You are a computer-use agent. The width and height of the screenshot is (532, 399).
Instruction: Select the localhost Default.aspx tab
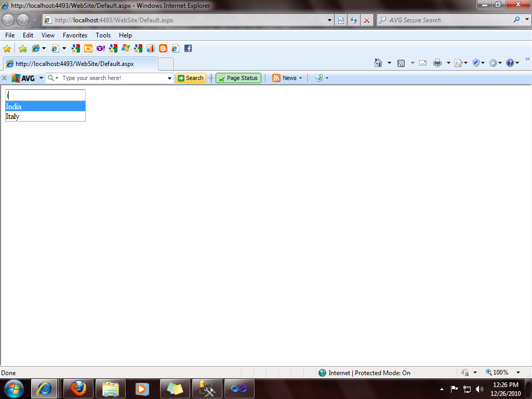(x=81, y=64)
